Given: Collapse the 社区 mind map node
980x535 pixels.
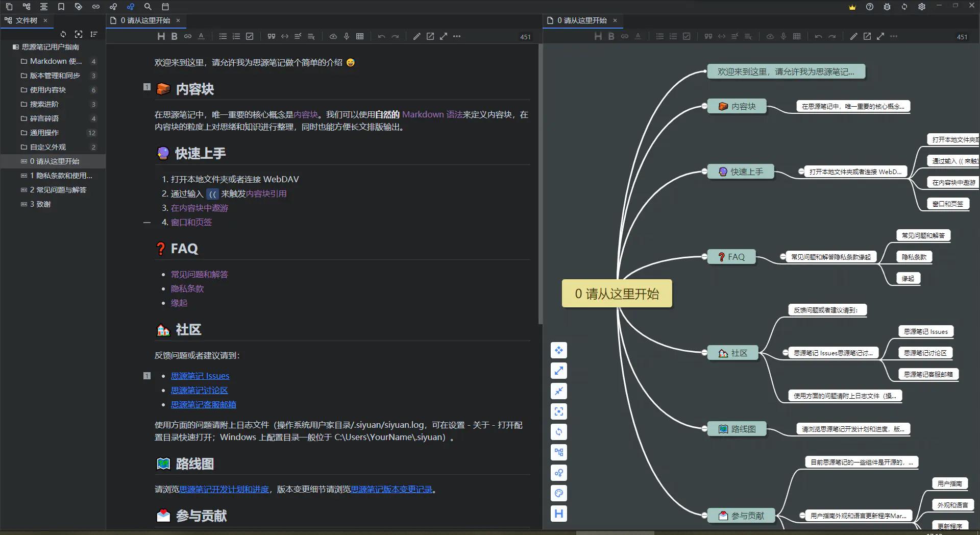Looking at the screenshot, I should [704, 353].
